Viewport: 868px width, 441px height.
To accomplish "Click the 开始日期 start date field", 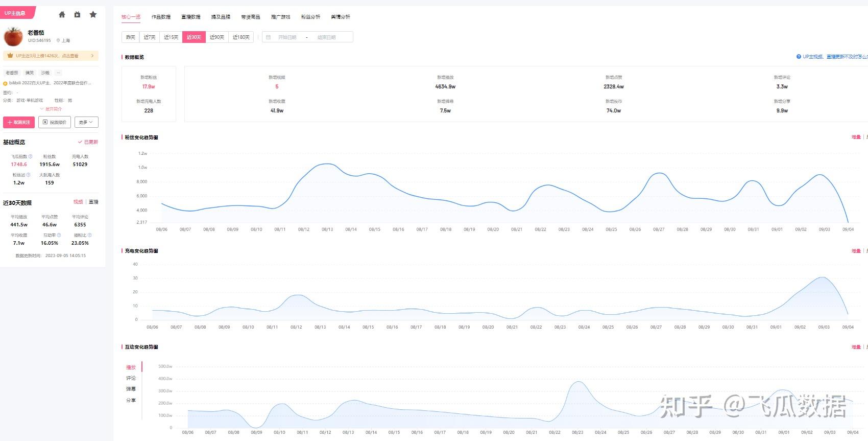I will (287, 37).
